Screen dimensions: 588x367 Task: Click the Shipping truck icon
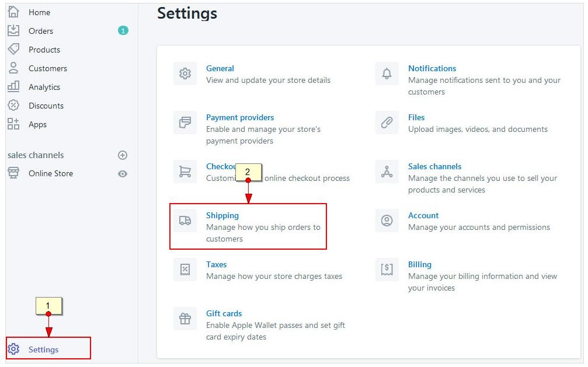pyautogui.click(x=185, y=221)
